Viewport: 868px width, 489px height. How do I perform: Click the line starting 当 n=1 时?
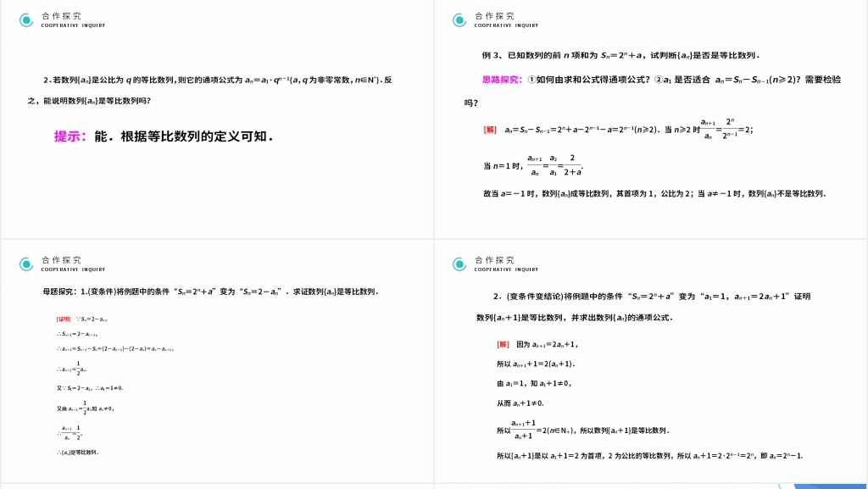pos(533,165)
